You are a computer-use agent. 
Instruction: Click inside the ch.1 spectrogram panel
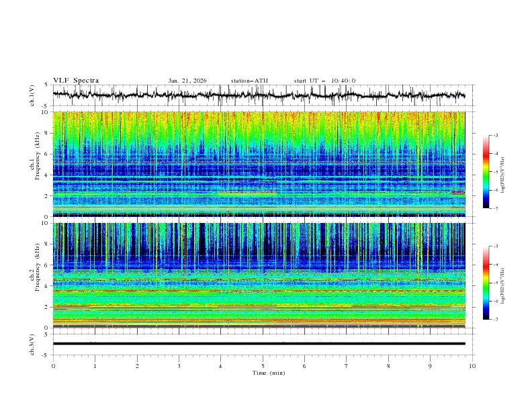(259, 164)
